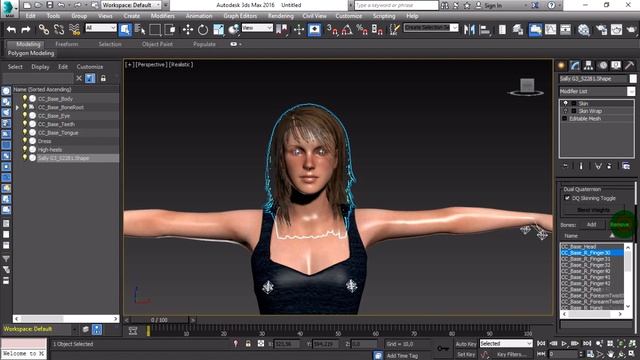The image size is (640, 360).
Task: Open the Modifier List dropdown
Action: (597, 91)
